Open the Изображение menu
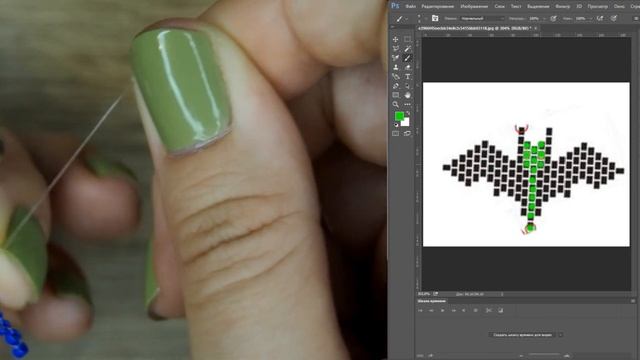Screen dimensions: 640x360 click(x=474, y=7)
